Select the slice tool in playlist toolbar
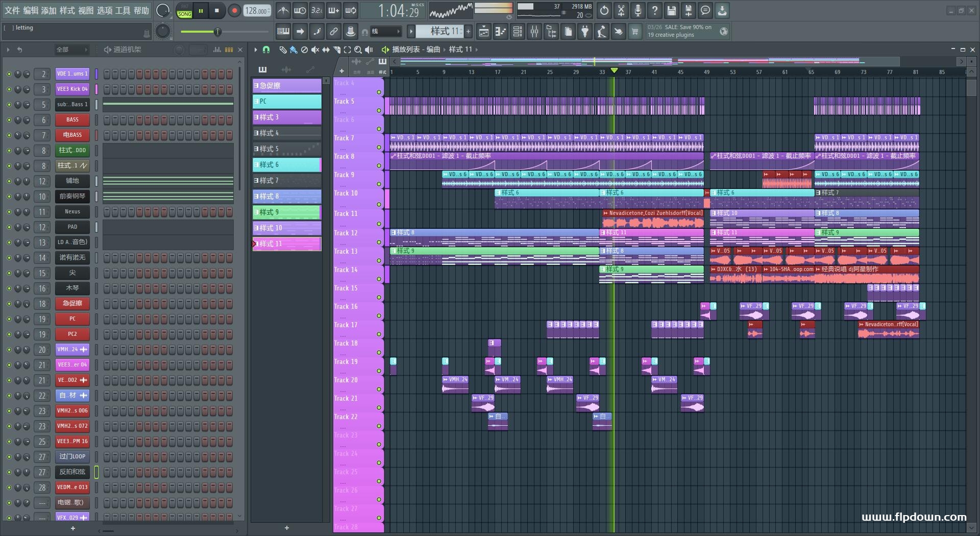Image resolution: width=980 pixels, height=536 pixels. 336,50
